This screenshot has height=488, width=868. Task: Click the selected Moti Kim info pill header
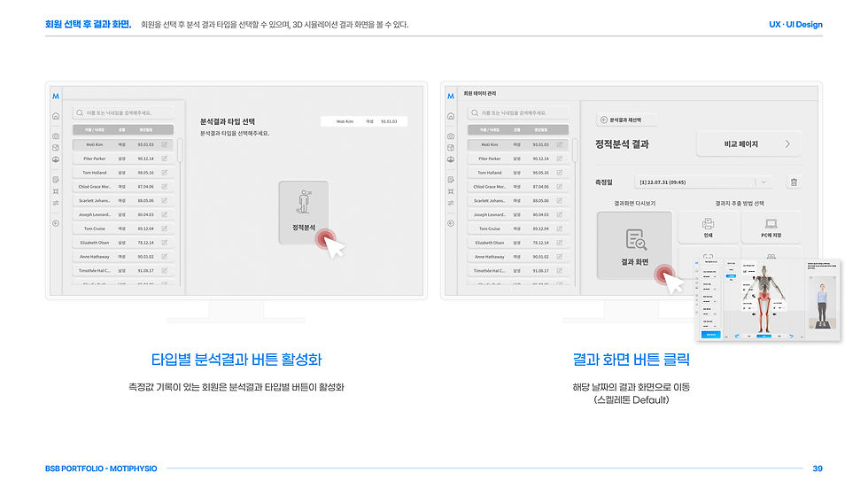click(364, 121)
